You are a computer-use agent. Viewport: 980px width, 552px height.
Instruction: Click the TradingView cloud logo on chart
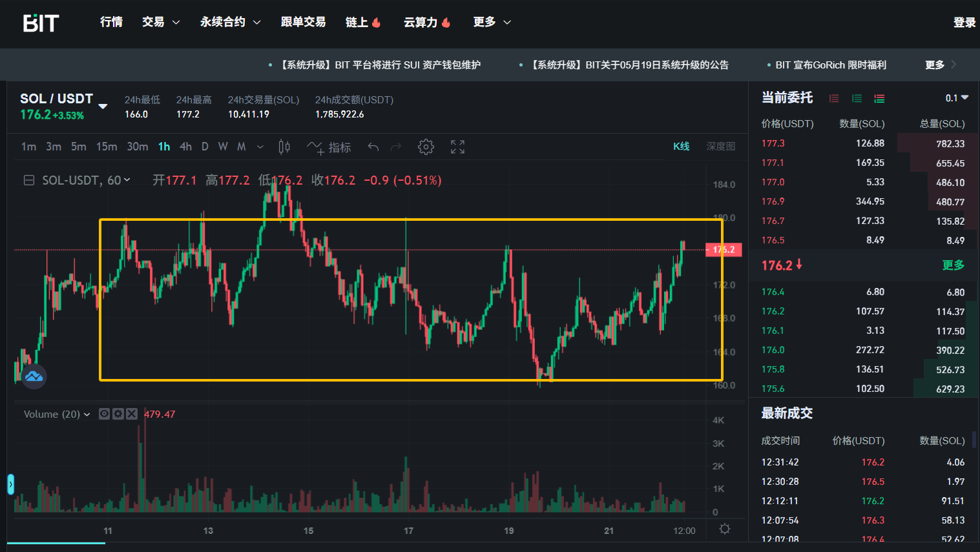coord(34,376)
